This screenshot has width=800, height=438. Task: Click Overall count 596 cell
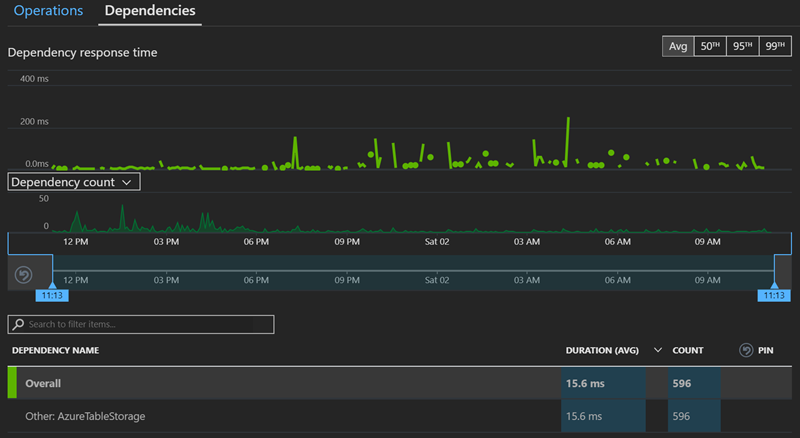pos(694,383)
